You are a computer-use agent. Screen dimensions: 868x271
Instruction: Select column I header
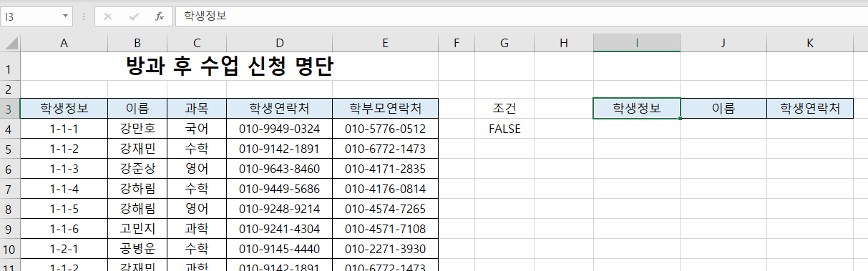point(637,44)
